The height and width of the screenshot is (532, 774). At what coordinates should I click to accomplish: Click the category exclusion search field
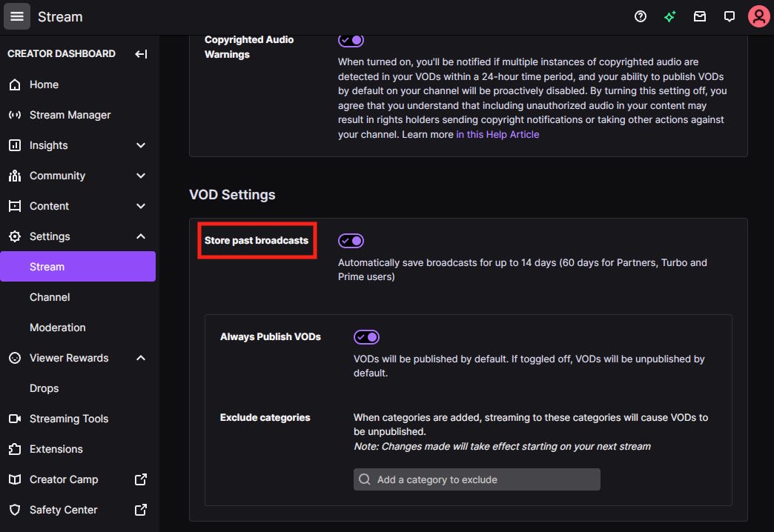476,479
